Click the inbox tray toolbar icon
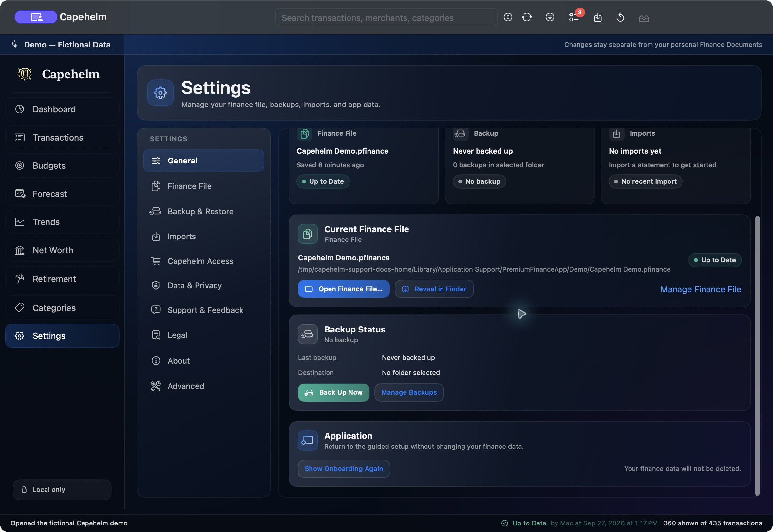Screen dimensions: 773x532 coord(644,17)
